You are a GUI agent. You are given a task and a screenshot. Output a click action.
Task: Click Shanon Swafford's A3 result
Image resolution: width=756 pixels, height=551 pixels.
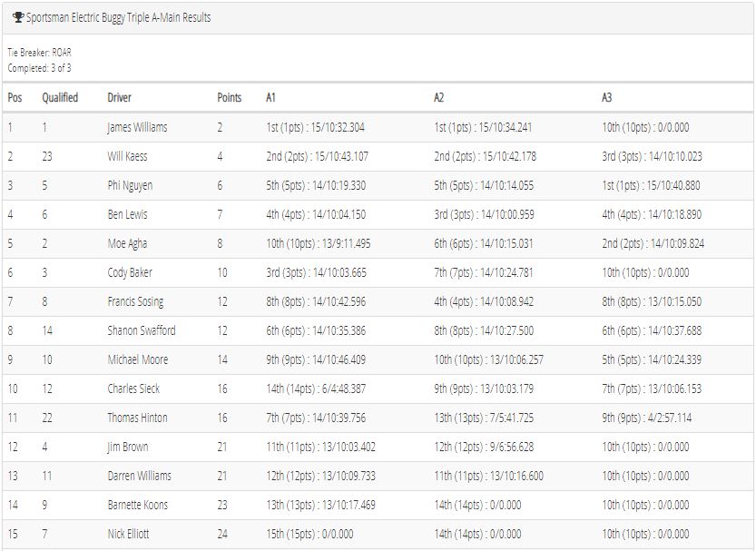click(x=652, y=330)
